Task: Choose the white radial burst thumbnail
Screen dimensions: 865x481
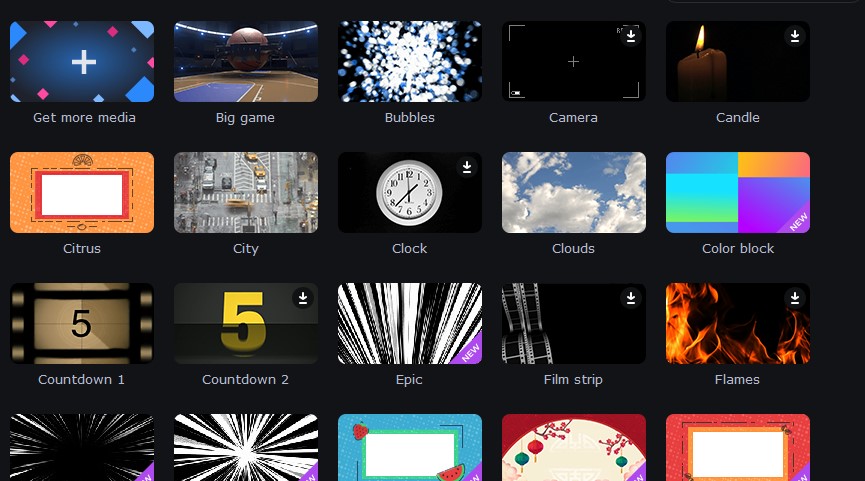Action: (245, 447)
